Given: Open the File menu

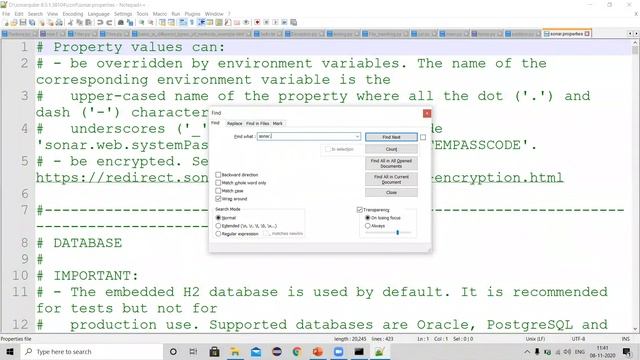Looking at the screenshot, I should (x=6, y=14).
